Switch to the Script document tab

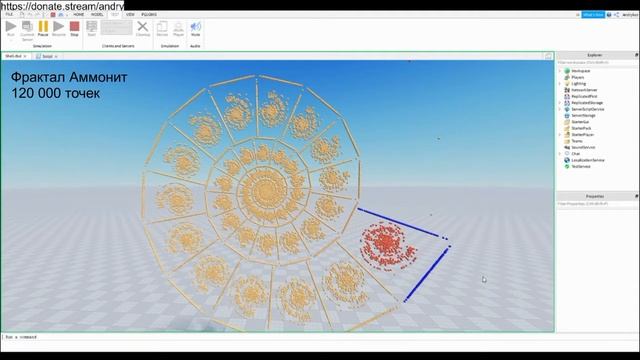click(x=47, y=56)
